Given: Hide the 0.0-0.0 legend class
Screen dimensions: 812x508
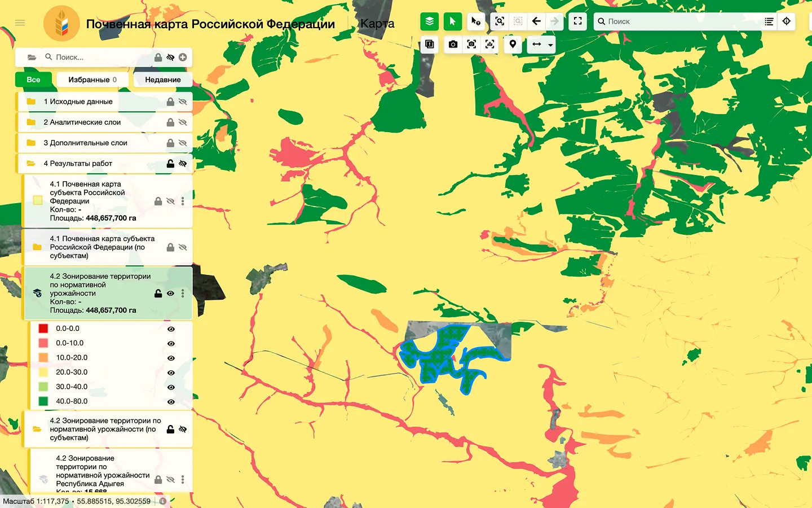Looking at the screenshot, I should click(171, 329).
